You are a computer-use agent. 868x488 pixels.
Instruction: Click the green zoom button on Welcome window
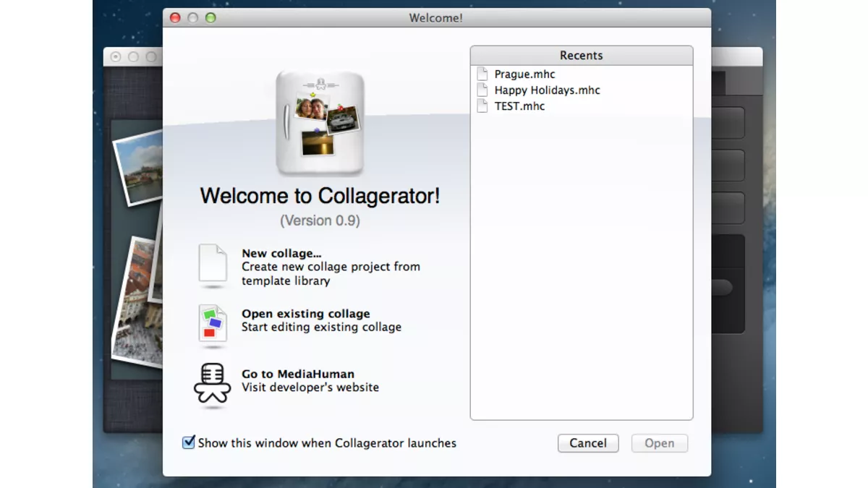[210, 17]
